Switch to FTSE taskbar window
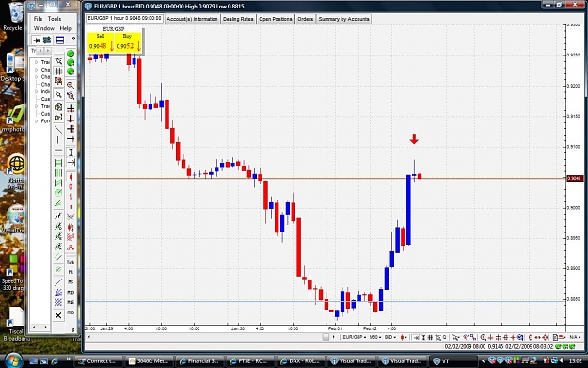Image resolution: width=588 pixels, height=368 pixels. (252, 360)
